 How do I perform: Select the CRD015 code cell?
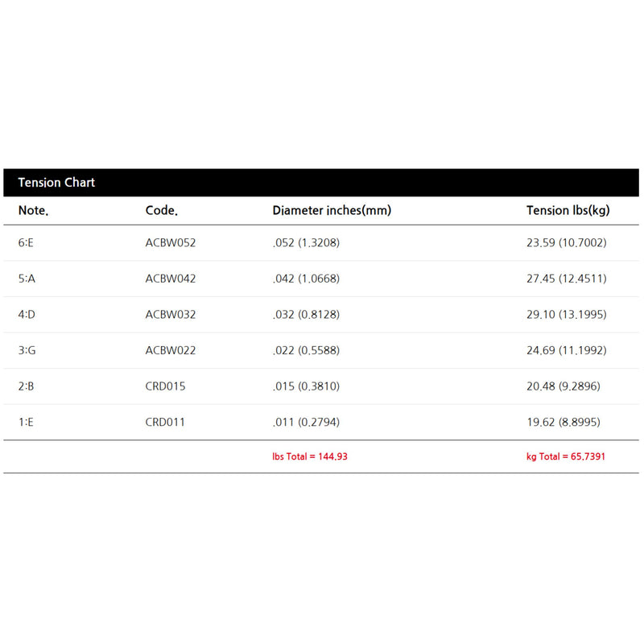[x=165, y=386]
